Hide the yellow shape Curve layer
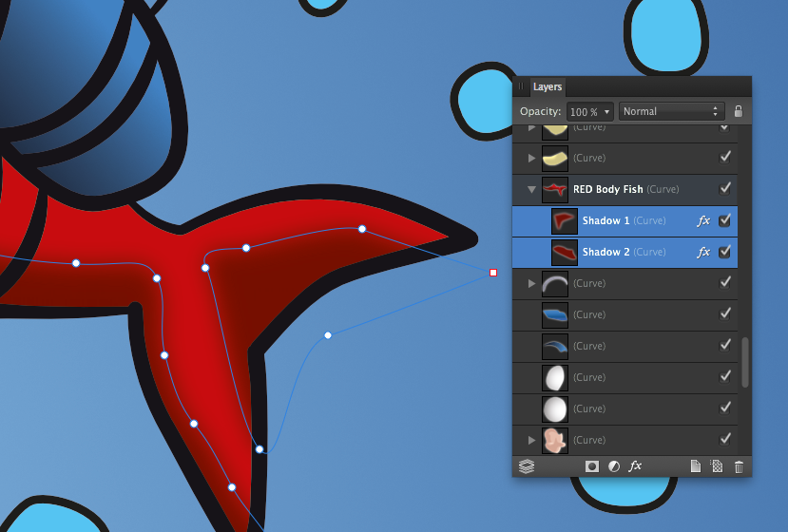 [x=724, y=157]
